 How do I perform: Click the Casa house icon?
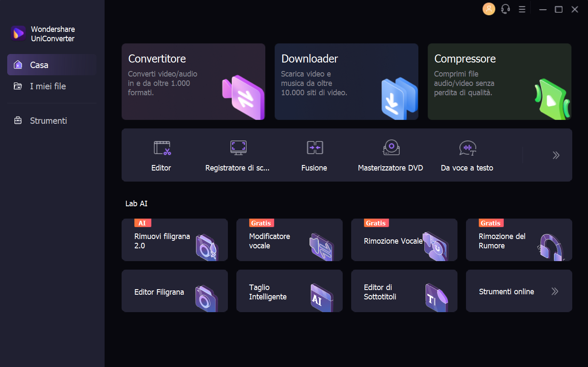(18, 65)
